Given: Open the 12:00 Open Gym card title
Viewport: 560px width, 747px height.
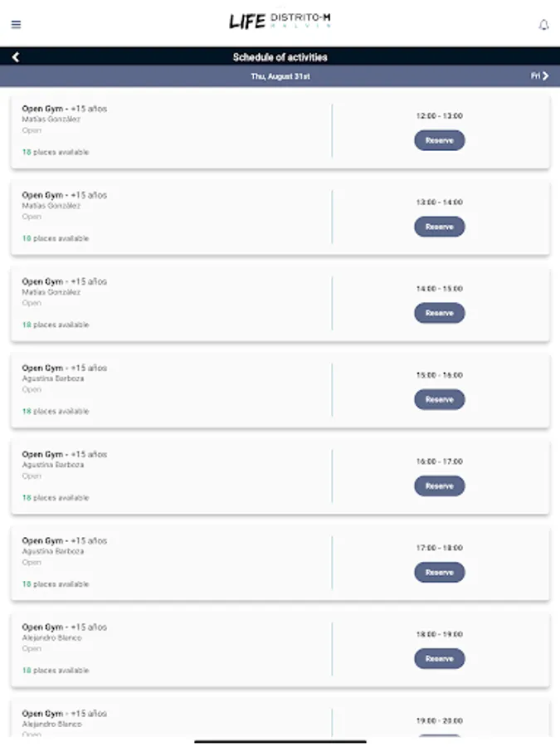Looking at the screenshot, I should [64, 109].
